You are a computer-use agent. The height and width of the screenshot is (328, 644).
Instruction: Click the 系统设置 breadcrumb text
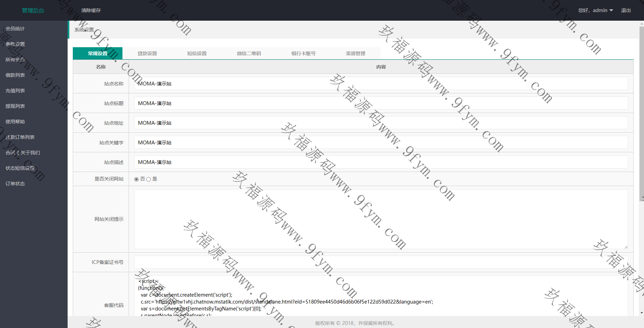84,30
